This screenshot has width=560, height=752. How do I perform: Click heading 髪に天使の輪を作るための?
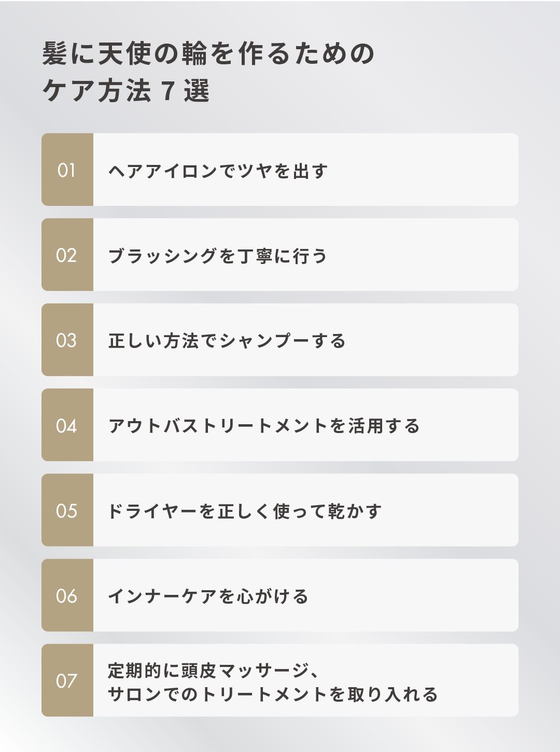pyautogui.click(x=208, y=54)
